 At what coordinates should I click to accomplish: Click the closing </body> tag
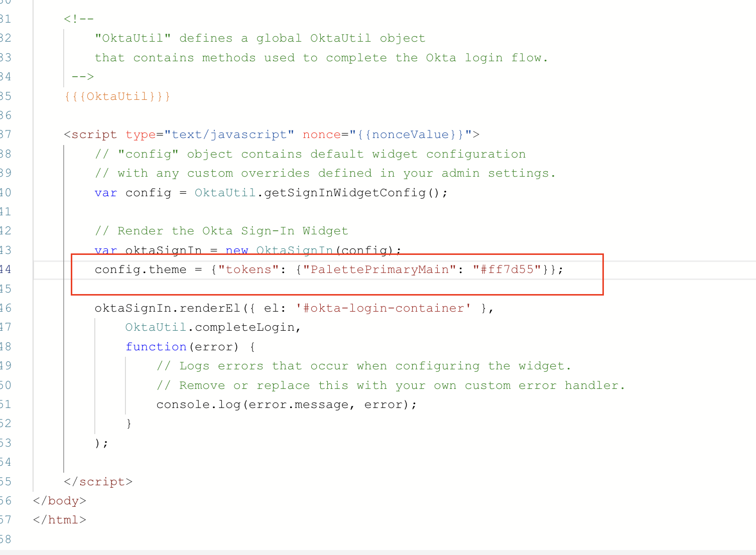(60, 501)
